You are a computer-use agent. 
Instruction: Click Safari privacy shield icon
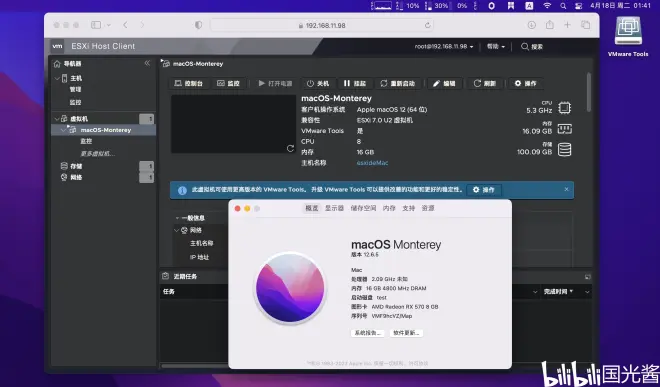click(x=198, y=25)
